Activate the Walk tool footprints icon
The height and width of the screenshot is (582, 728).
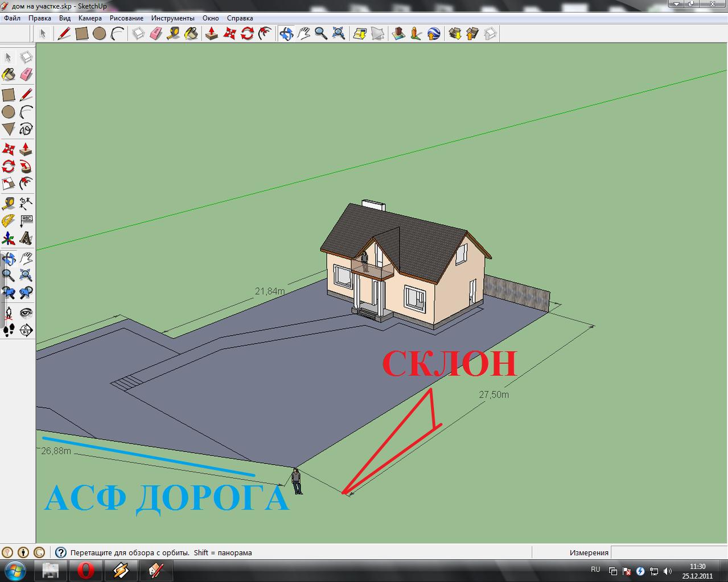tap(9, 330)
